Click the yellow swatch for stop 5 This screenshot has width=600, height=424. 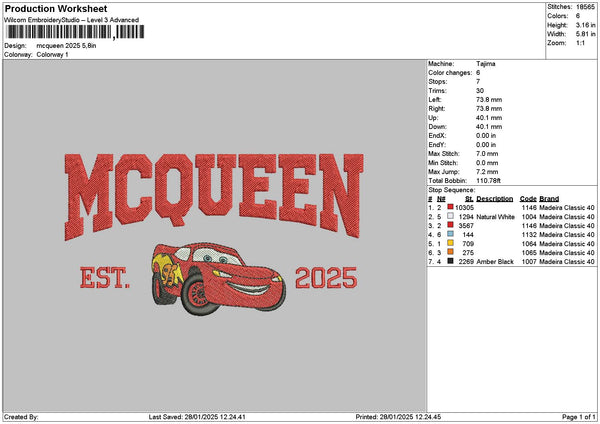[450, 243]
